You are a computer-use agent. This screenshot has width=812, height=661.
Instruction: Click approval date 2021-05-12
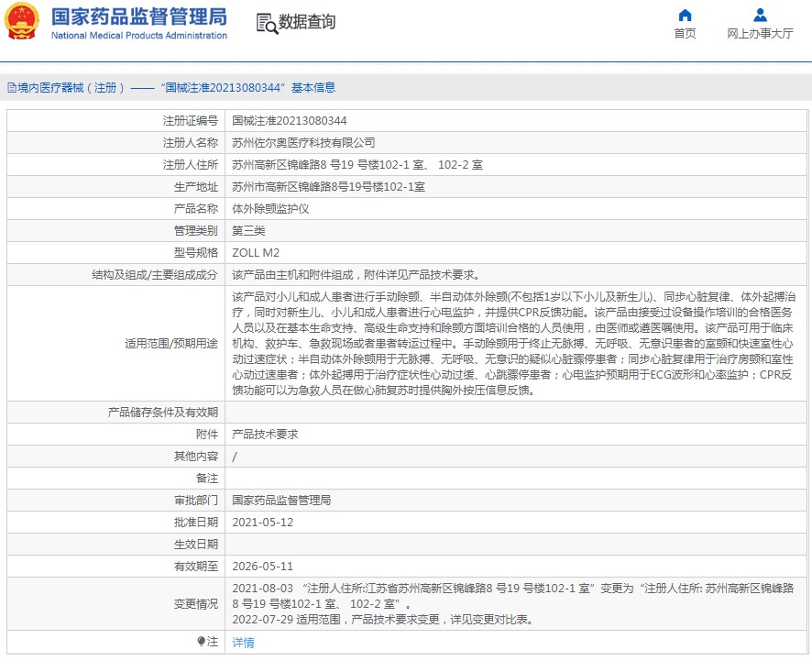(x=262, y=523)
